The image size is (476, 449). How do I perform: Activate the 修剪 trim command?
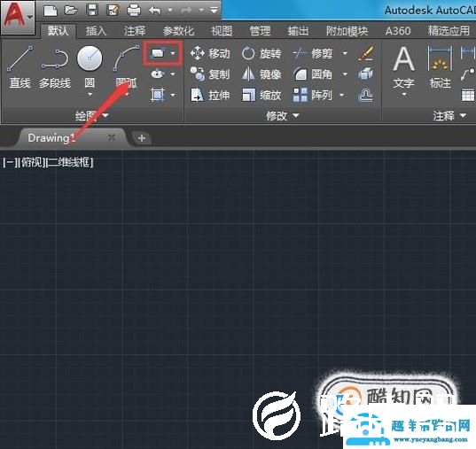(x=313, y=54)
